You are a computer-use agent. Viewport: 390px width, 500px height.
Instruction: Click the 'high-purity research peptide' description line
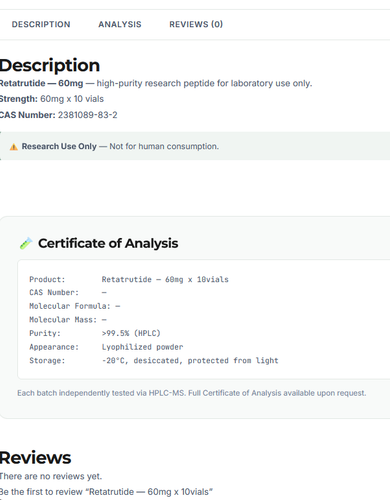click(x=156, y=83)
